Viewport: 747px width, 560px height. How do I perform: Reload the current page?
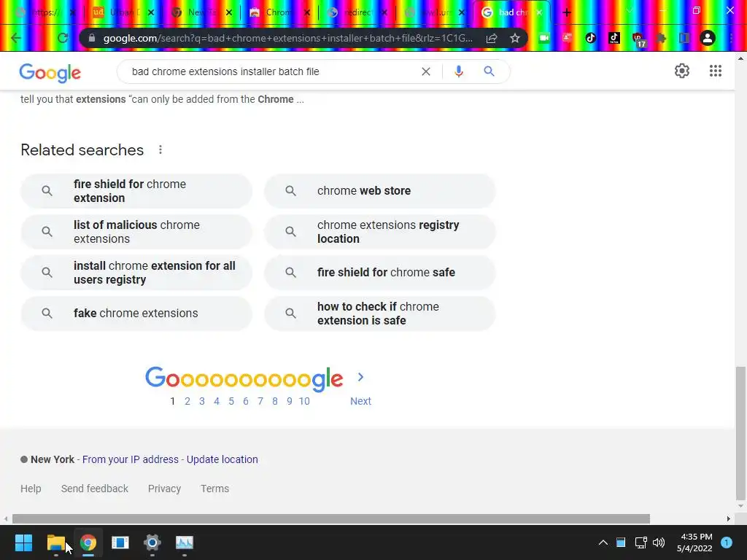click(63, 38)
